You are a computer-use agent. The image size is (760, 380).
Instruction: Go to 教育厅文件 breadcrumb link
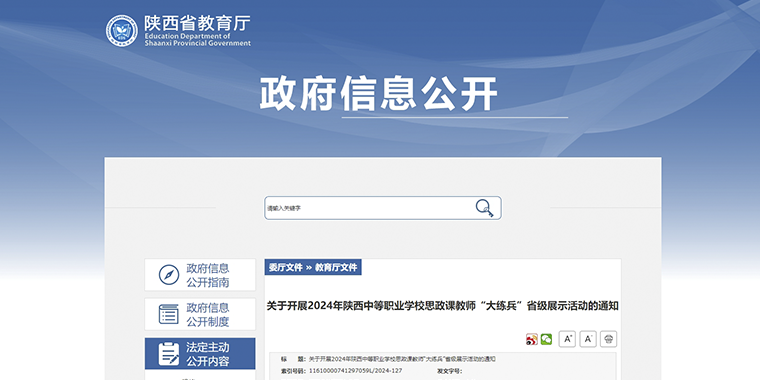click(x=336, y=268)
